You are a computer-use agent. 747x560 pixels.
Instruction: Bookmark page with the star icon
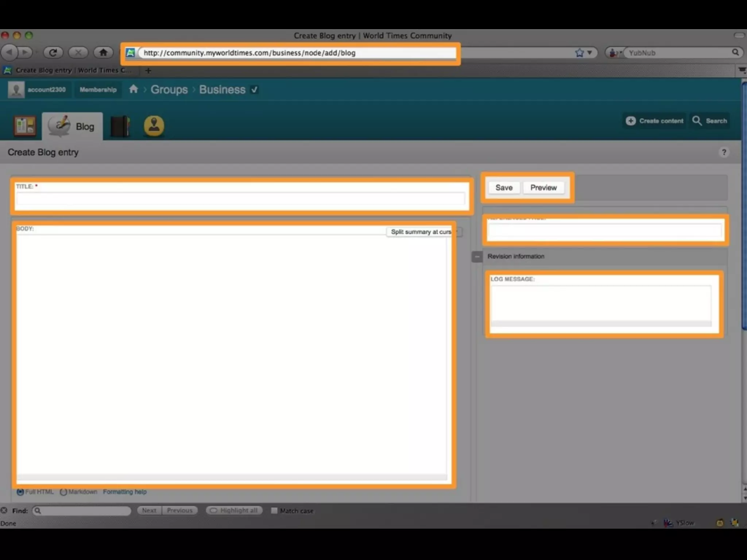pos(579,53)
